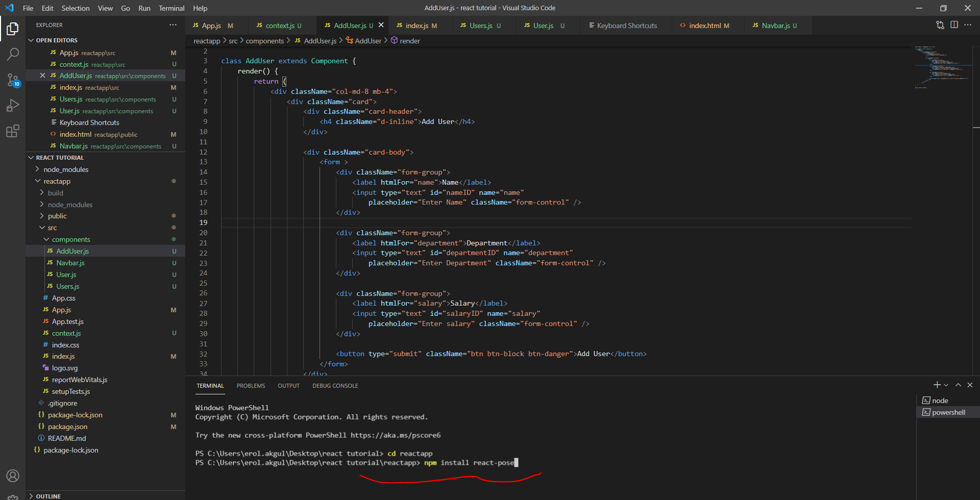Select the node terminal instance
980x500 pixels.
click(940, 401)
